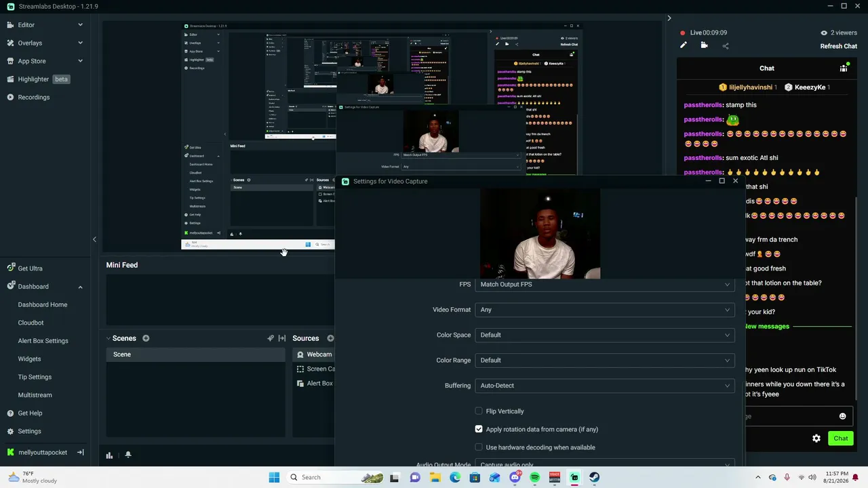Image resolution: width=868 pixels, height=488 pixels.
Task: Click the sparkle icon in the Scenes header
Action: coord(271,338)
